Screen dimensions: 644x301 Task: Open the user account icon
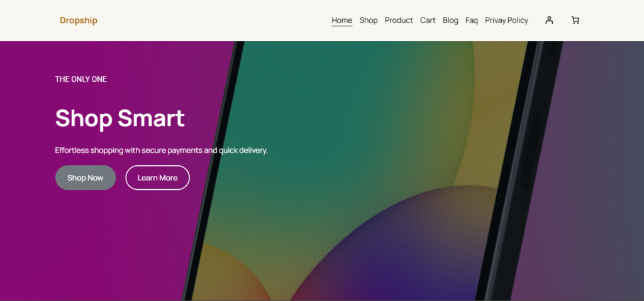(x=549, y=20)
